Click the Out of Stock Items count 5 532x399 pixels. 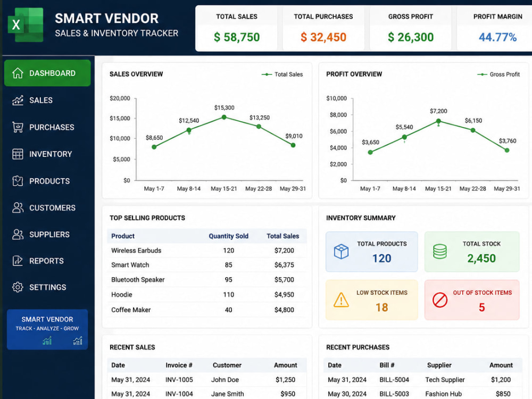pyautogui.click(x=482, y=307)
